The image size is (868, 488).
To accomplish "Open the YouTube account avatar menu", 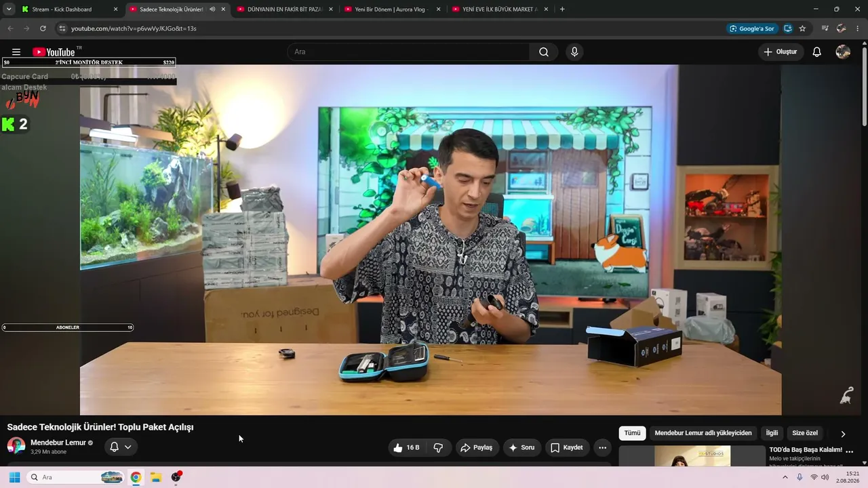I will click(843, 52).
